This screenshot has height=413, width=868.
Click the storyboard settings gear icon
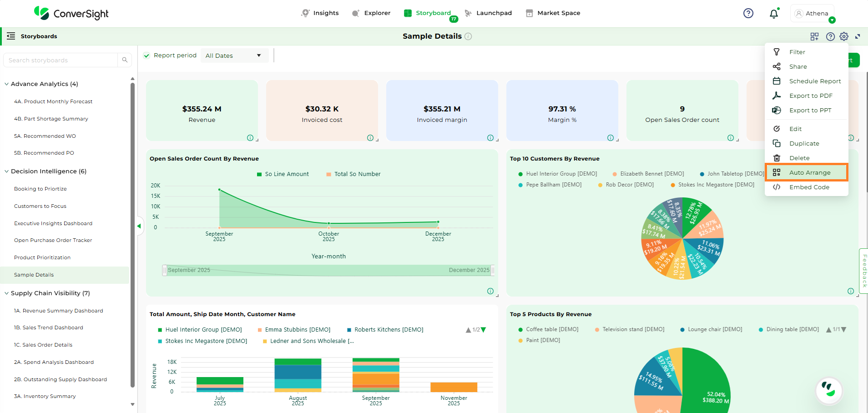[x=844, y=36]
